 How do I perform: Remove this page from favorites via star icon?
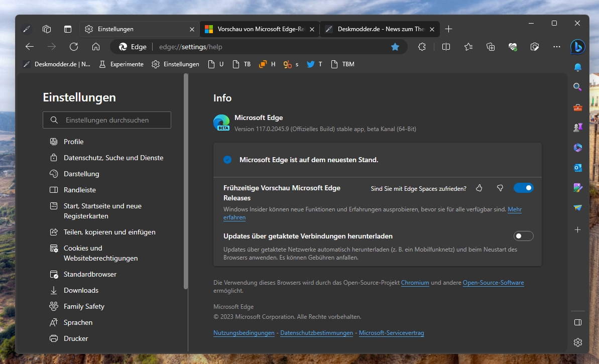click(x=395, y=47)
